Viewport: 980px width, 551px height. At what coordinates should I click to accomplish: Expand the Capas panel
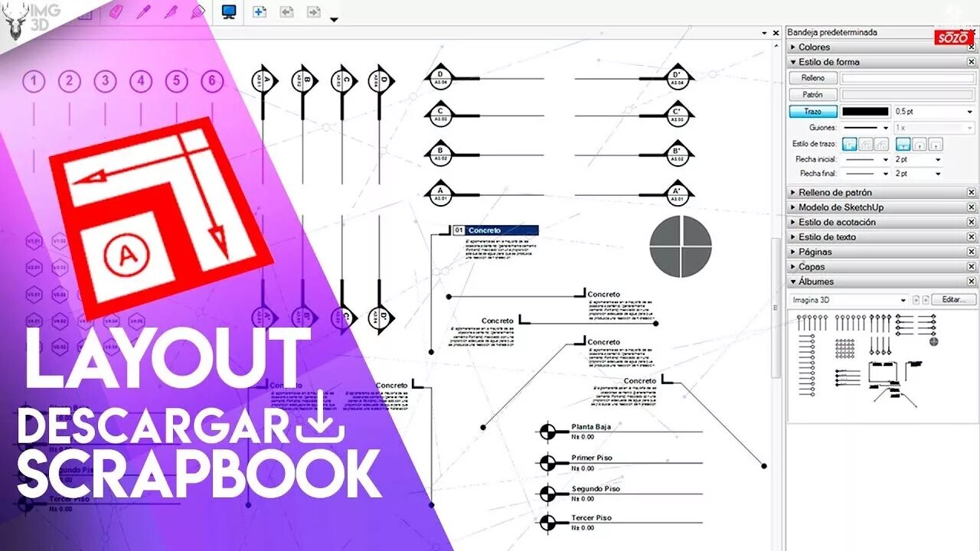[793, 267]
